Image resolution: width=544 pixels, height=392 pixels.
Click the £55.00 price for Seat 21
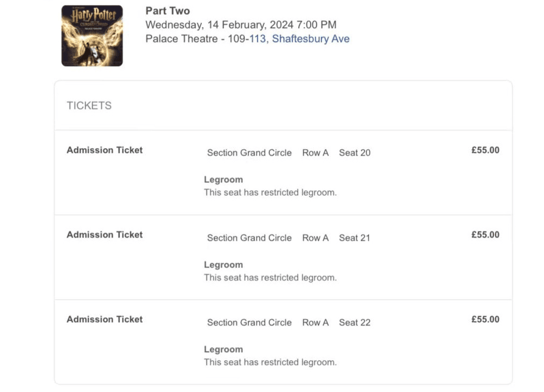(x=485, y=235)
